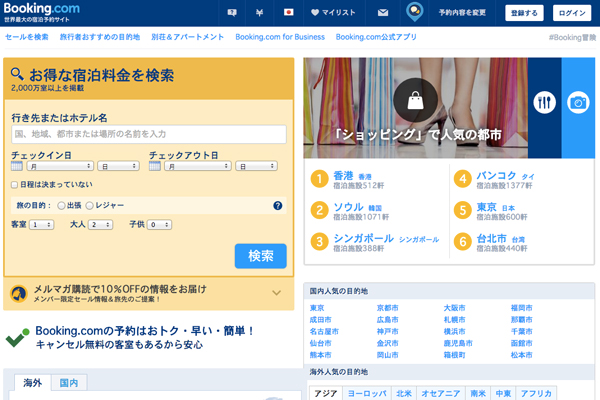Select the 国内 tab
Image resolution: width=600 pixels, height=400 pixels.
click(69, 383)
